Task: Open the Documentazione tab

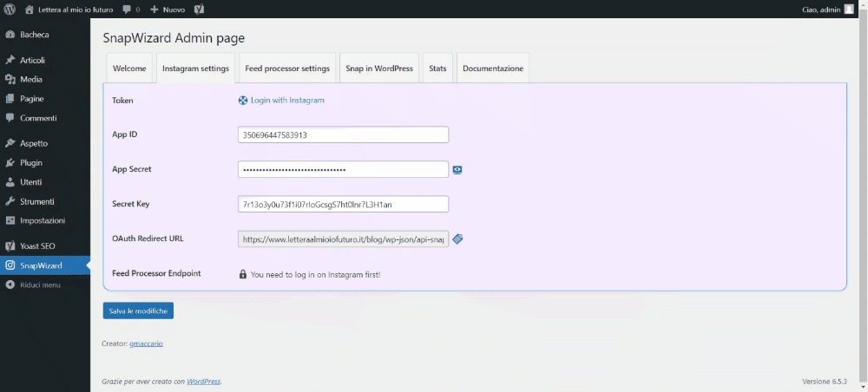Action: [493, 69]
